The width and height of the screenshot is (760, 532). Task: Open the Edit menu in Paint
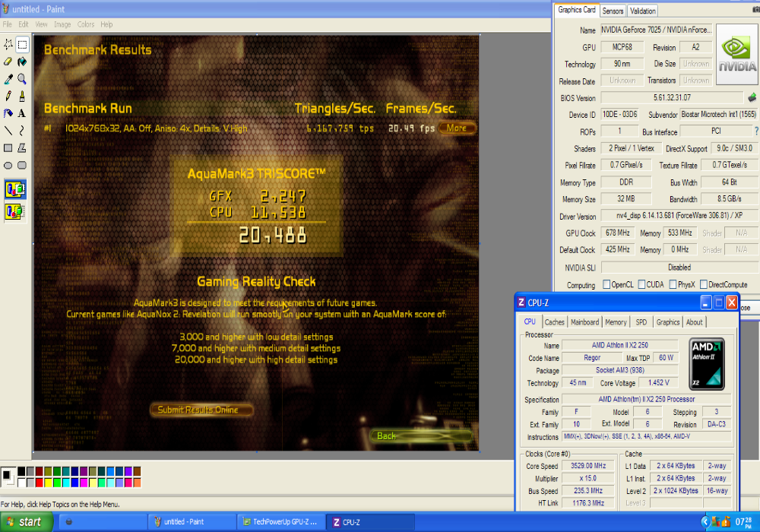click(24, 24)
